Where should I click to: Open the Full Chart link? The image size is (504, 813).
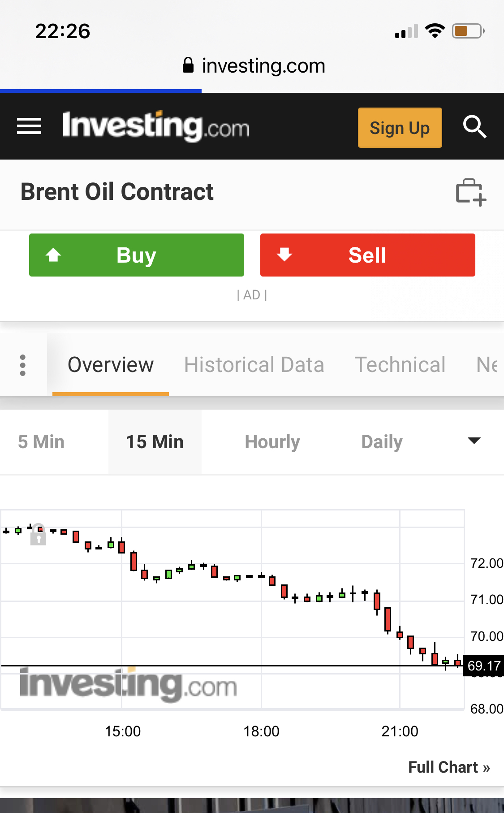448,767
